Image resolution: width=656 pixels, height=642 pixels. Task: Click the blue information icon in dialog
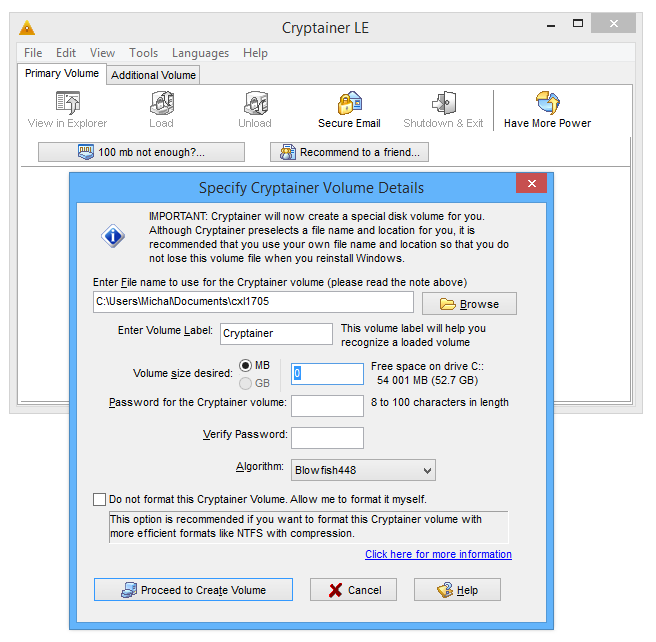(x=113, y=236)
